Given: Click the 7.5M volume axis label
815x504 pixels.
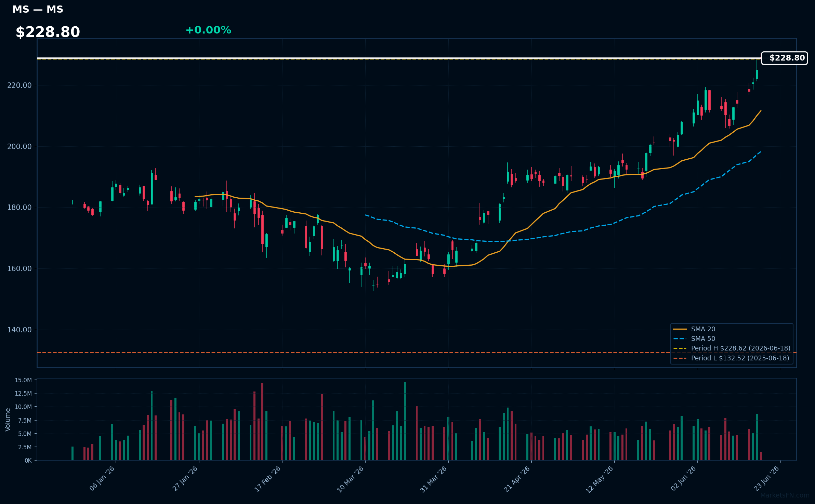Looking at the screenshot, I should coord(25,420).
